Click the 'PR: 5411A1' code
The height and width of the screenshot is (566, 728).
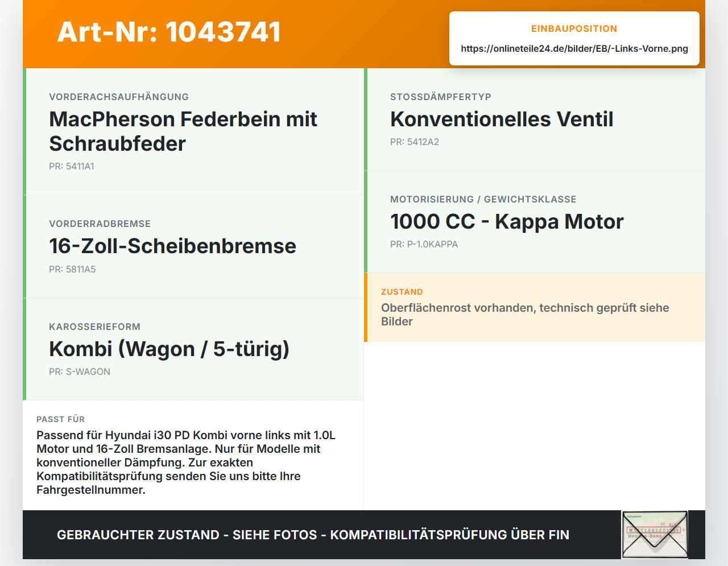[x=72, y=166]
